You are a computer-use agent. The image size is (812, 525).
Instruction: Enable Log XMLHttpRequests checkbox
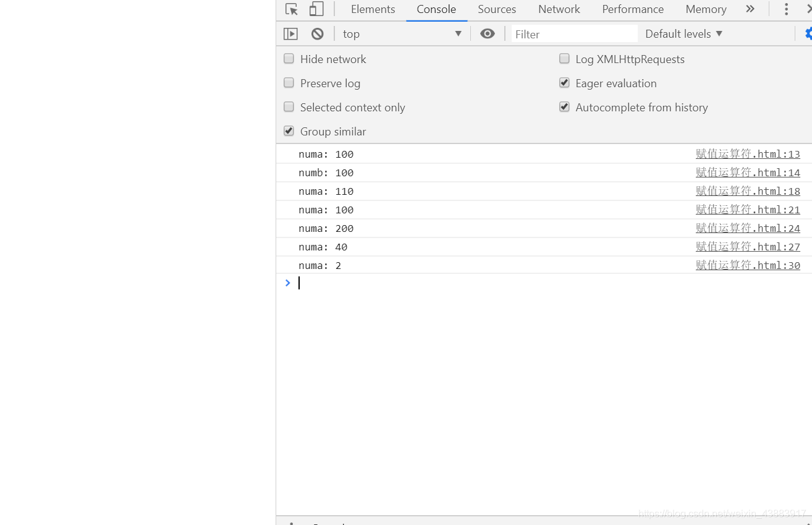[x=564, y=59]
